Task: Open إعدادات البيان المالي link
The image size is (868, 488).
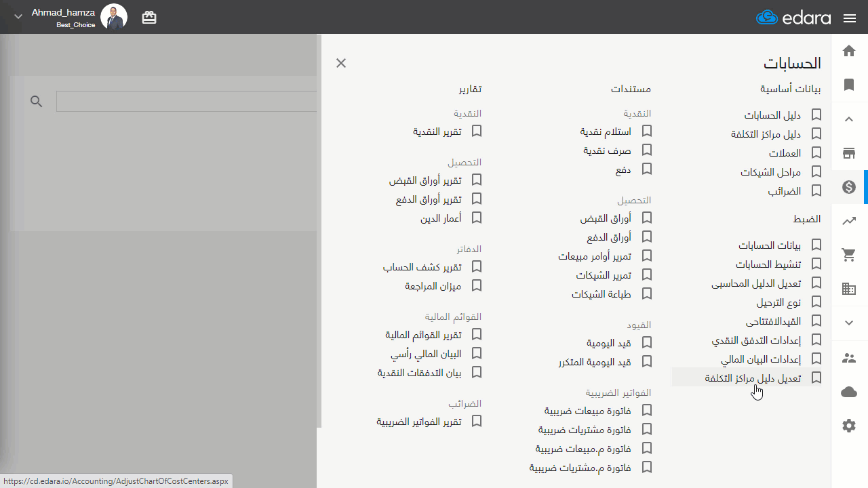Action: pos(761,359)
